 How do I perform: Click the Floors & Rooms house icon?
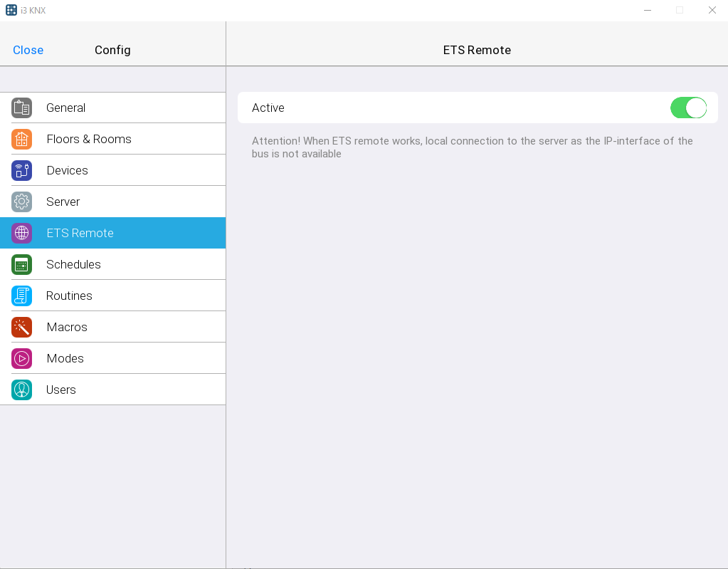(x=21, y=139)
